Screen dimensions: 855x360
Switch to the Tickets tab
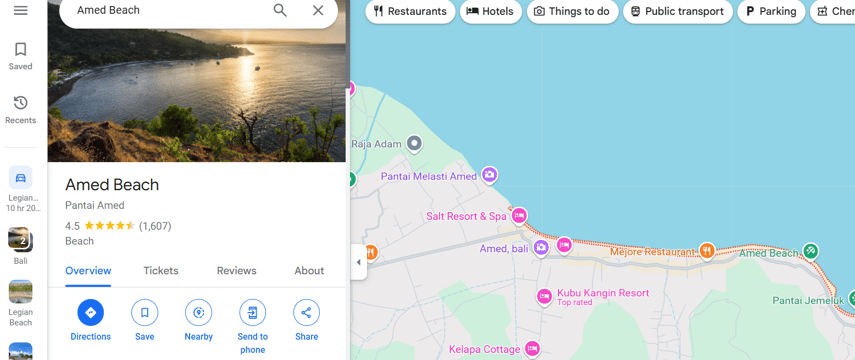tap(161, 271)
